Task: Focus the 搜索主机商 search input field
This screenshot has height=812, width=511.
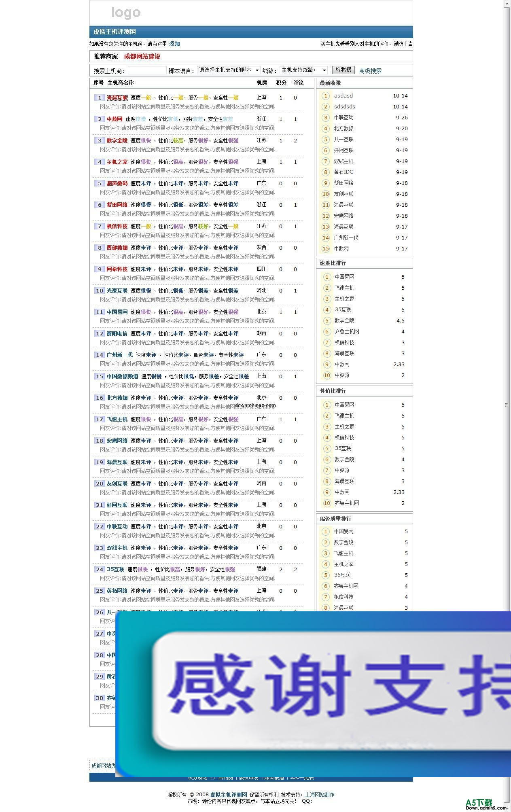Action: pos(147,70)
